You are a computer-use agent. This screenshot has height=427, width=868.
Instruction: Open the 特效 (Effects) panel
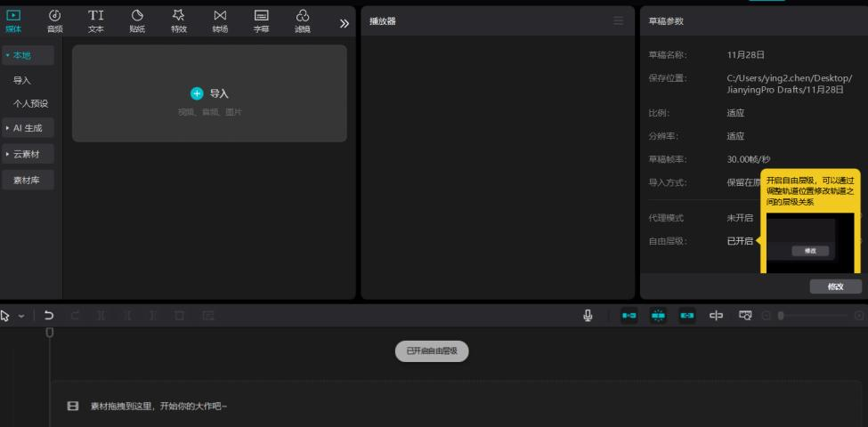point(179,20)
